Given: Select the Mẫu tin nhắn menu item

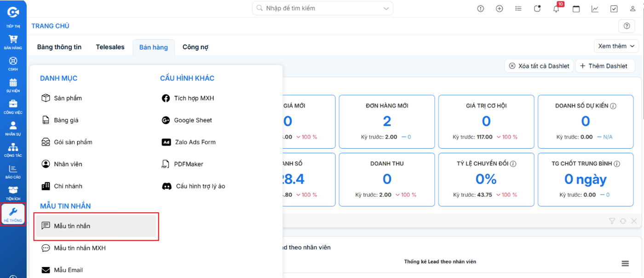Looking at the screenshot, I should (x=96, y=226).
